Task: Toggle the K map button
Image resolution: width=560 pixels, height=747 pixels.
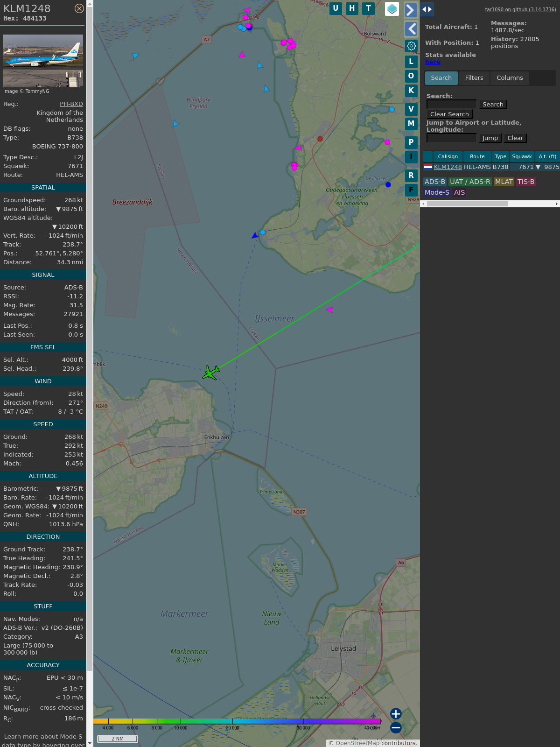Action: pyautogui.click(x=411, y=91)
